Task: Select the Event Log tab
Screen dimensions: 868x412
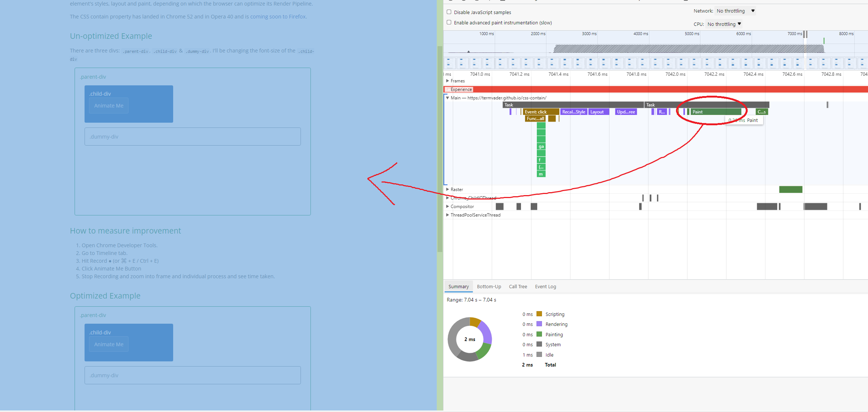Action: [545, 287]
